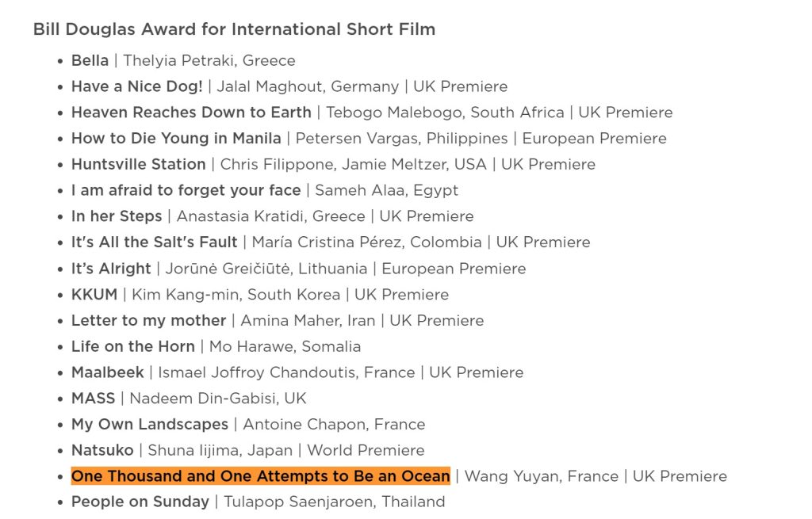The width and height of the screenshot is (812, 519).
Task: Open the 'Huntsville Station' film title
Action: 138,165
